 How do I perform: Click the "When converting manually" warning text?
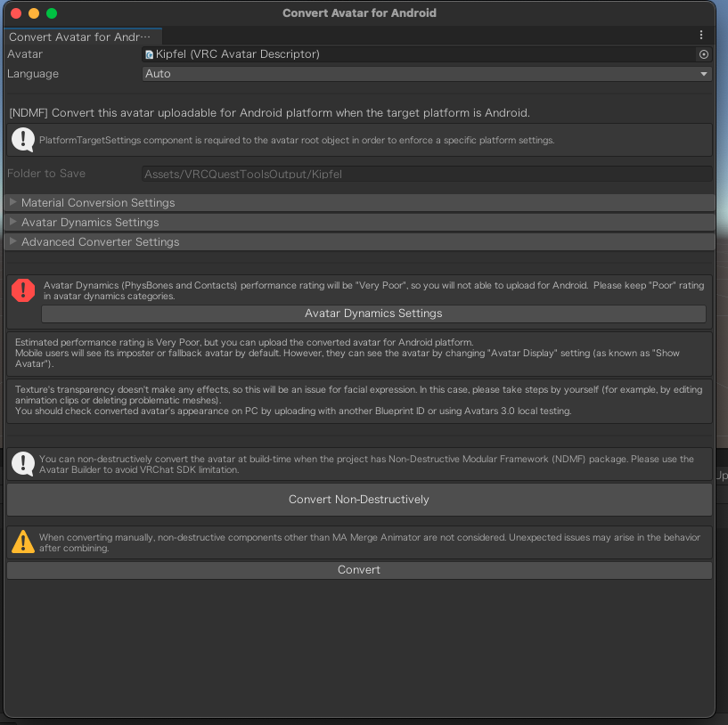(370, 542)
